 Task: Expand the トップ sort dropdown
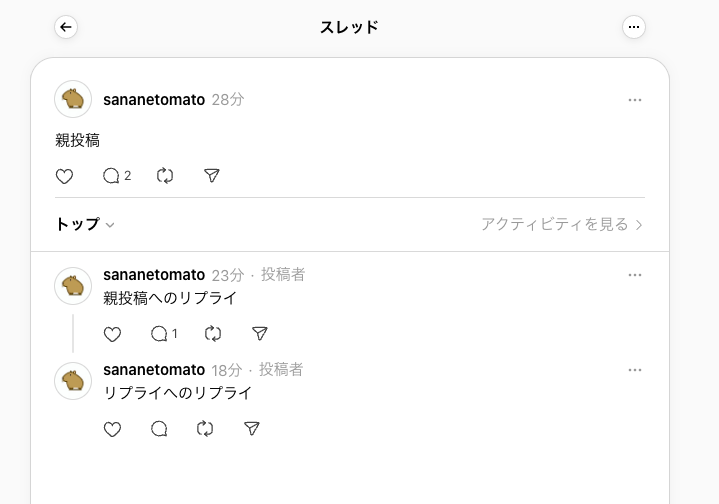[85, 224]
